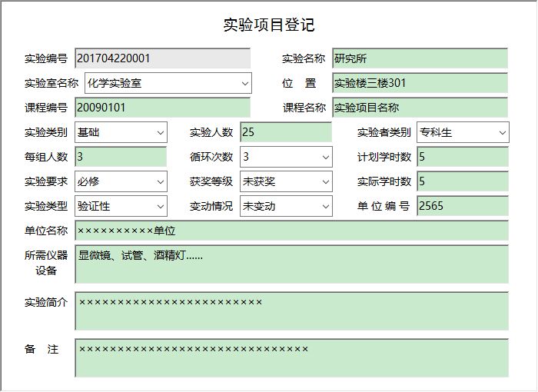Click the 所需仪器设备 text area
Screen dimensions: 538x392
tap(291, 264)
